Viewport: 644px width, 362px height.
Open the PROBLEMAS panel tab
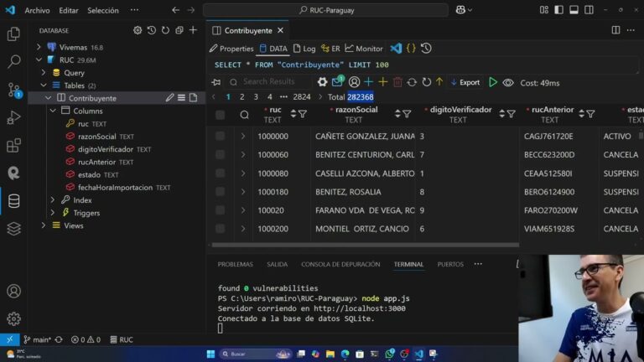[x=236, y=264]
